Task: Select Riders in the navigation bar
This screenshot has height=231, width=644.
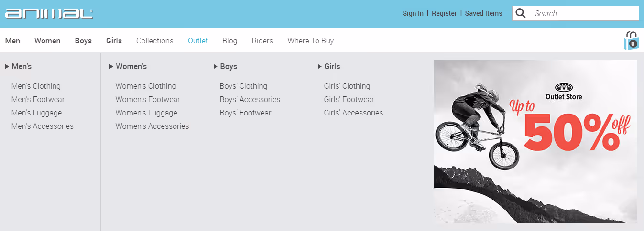Action: click(x=262, y=41)
